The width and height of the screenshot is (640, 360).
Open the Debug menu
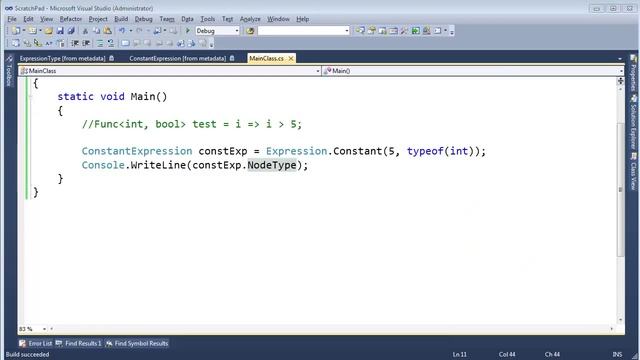tap(143, 19)
